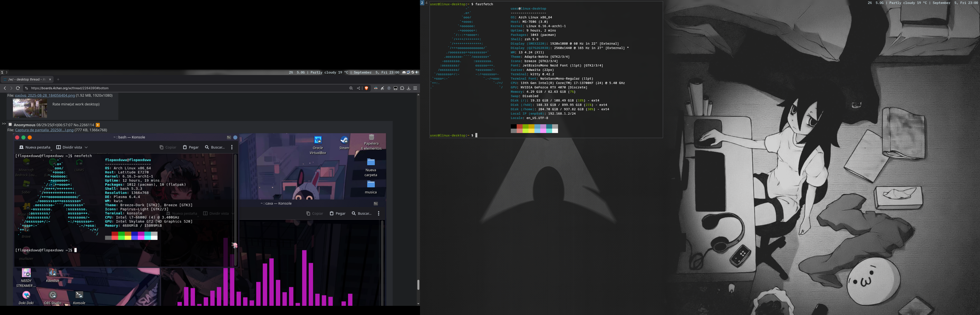Open the site settings icon left of URL
The height and width of the screenshot is (315, 980).
click(26, 88)
